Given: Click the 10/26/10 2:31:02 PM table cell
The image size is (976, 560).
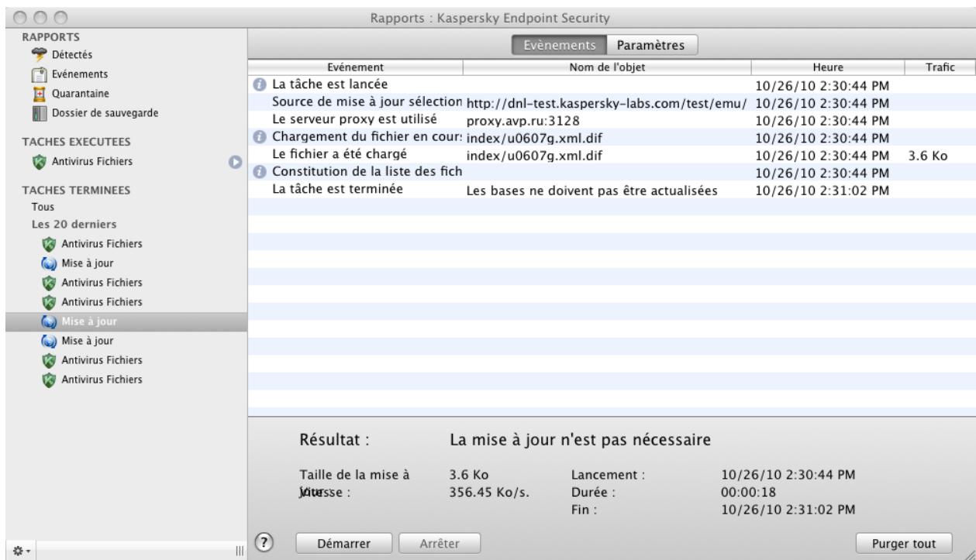Looking at the screenshot, I should [822, 190].
